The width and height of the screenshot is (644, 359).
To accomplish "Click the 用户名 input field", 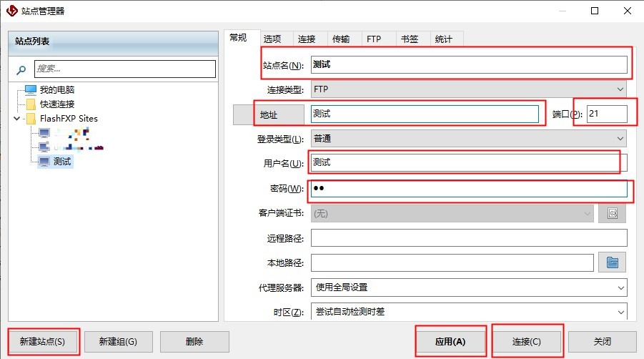I will coord(469,162).
